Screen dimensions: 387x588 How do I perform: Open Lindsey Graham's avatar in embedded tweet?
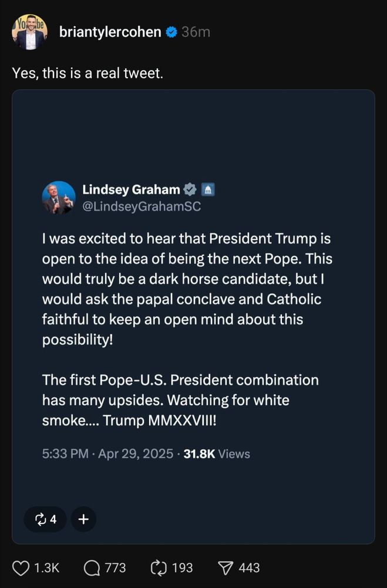59,198
